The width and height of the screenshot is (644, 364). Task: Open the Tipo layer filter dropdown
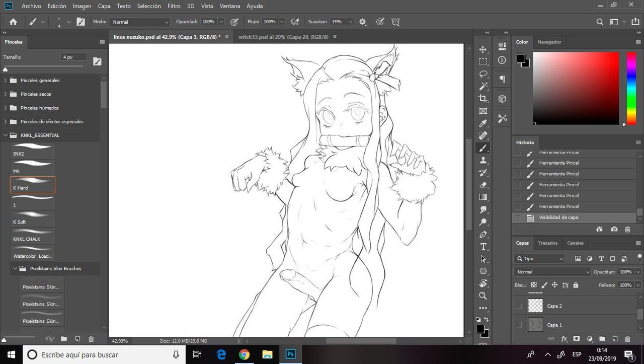coord(540,258)
